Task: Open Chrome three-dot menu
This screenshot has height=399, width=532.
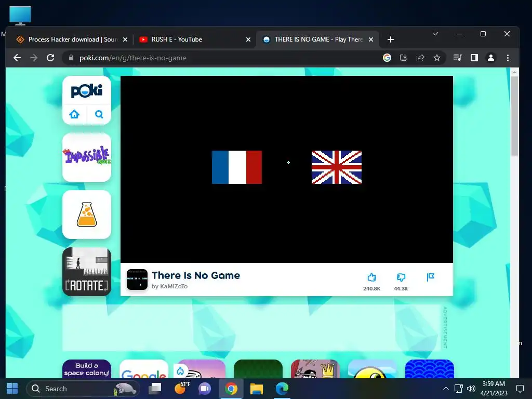Action: [x=508, y=58]
